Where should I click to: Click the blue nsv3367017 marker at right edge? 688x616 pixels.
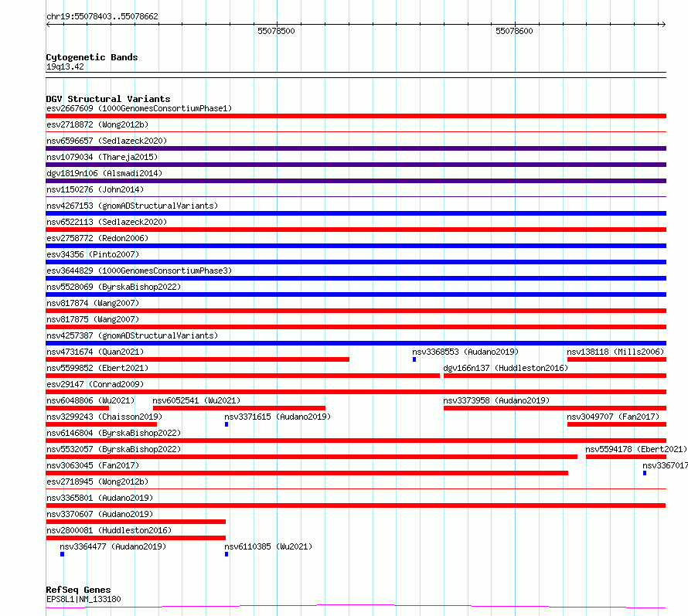point(645,473)
